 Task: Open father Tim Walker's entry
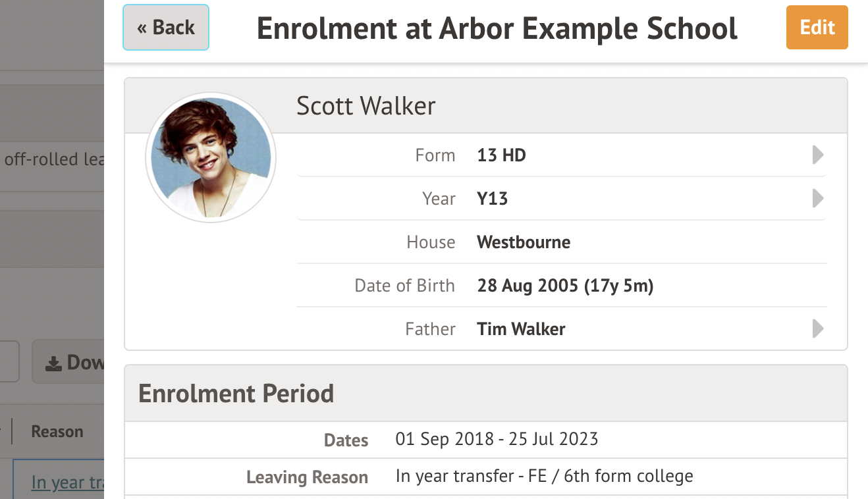click(x=521, y=329)
